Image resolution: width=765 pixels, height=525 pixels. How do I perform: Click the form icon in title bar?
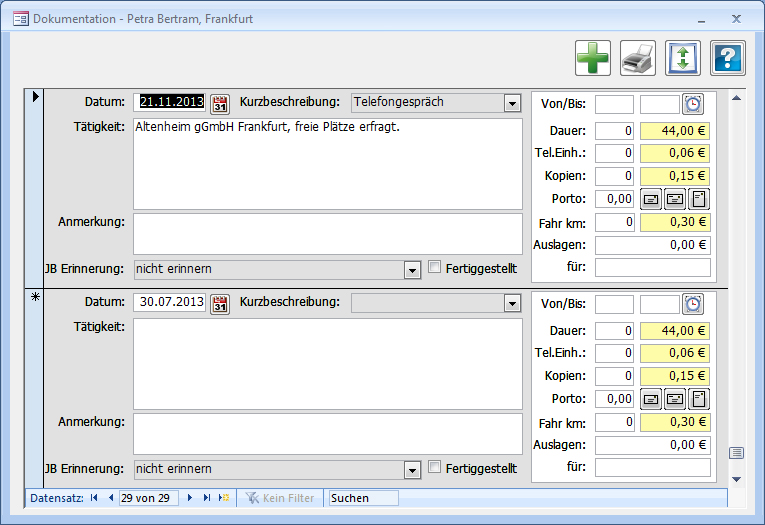(20, 19)
